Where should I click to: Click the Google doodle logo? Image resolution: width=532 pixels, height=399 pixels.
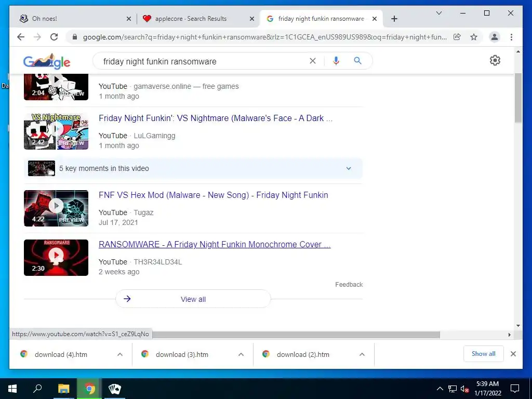[47, 61]
